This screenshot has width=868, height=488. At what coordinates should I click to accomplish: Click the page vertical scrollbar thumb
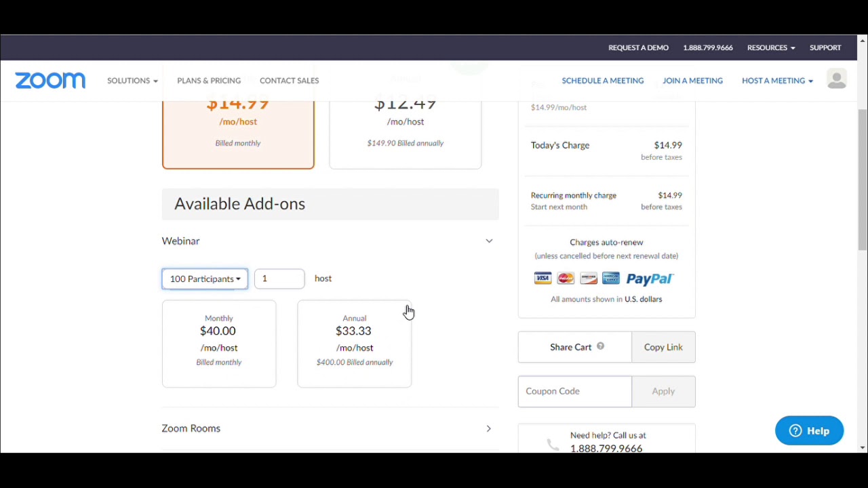click(863, 180)
